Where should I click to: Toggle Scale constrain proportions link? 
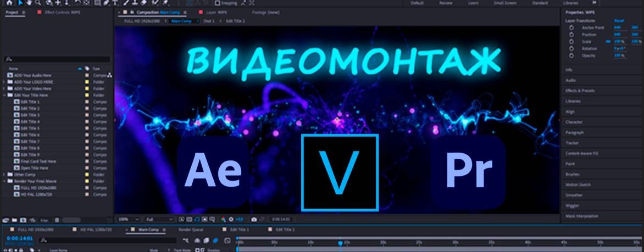point(608,42)
